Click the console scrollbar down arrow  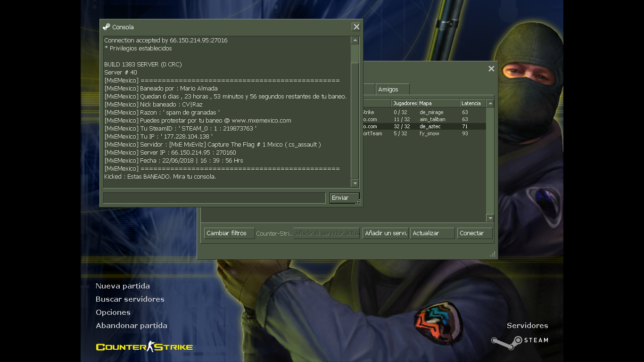[x=355, y=183]
